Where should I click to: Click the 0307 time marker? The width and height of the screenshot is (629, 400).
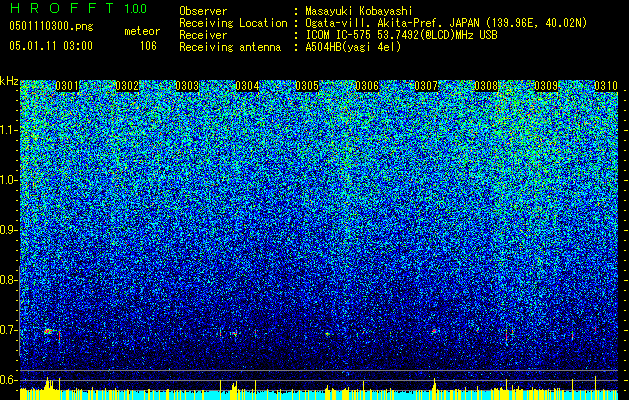tap(426, 86)
